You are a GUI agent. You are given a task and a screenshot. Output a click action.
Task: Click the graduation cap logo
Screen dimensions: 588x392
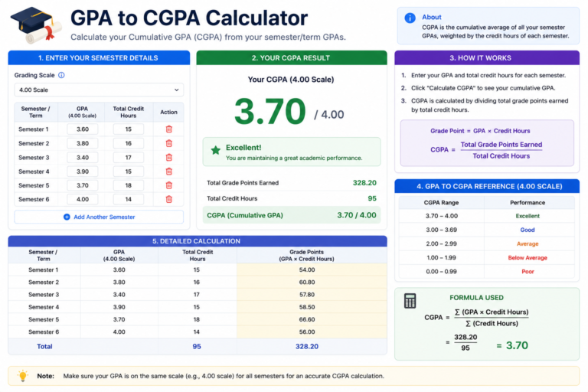[36, 24]
